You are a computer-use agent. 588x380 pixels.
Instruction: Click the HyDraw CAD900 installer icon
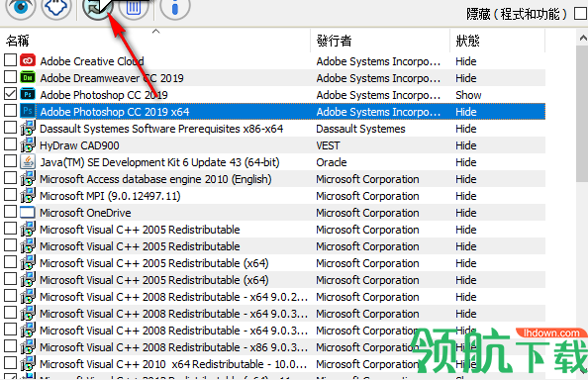click(x=28, y=145)
